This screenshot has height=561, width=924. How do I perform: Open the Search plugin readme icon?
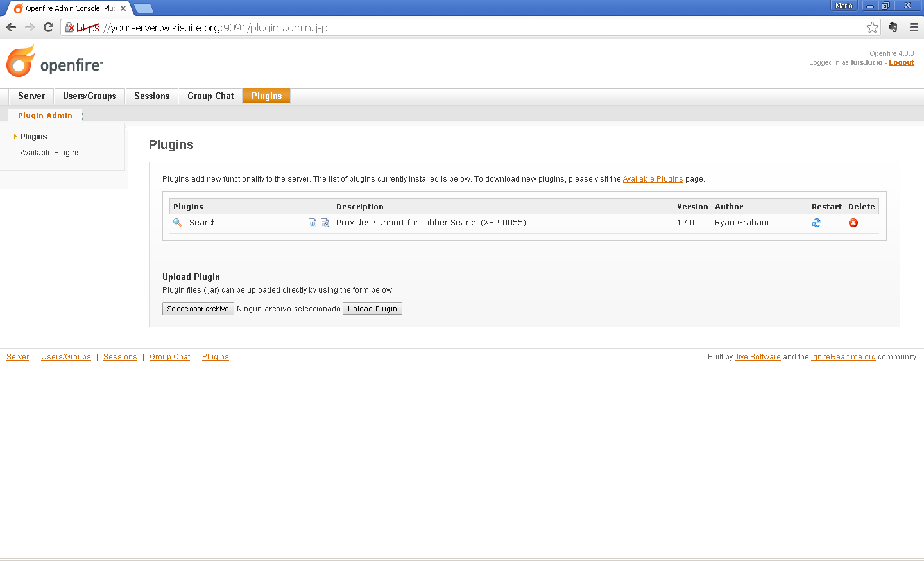pyautogui.click(x=312, y=223)
